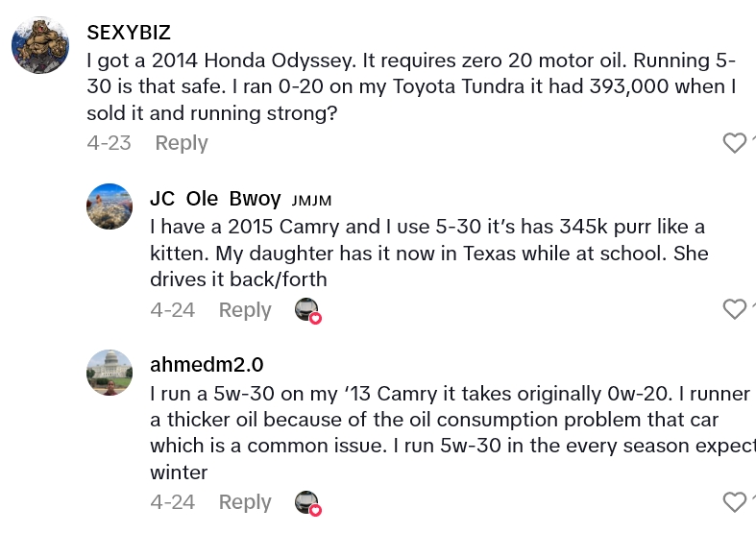Viewport: 756px width, 533px height.
Task: Click the 4-24 date under JC Ole Bwoy's comment
Action: 172,310
